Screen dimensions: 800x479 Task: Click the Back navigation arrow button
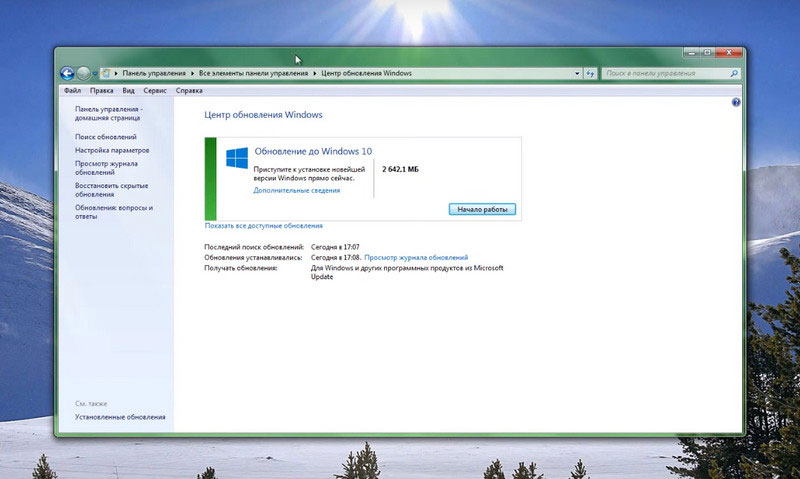pos(67,73)
